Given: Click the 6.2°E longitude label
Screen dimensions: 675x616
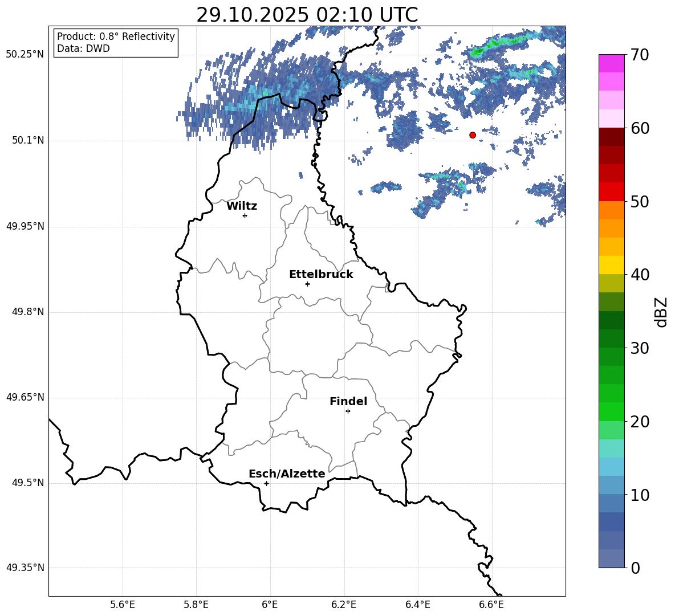Looking at the screenshot, I should point(344,605).
